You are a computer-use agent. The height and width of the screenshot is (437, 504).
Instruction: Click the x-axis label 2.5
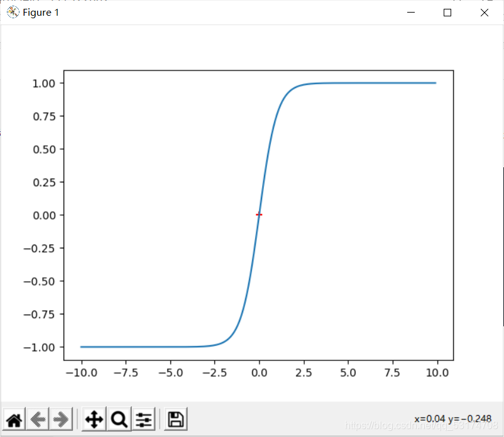pyautogui.click(x=304, y=373)
